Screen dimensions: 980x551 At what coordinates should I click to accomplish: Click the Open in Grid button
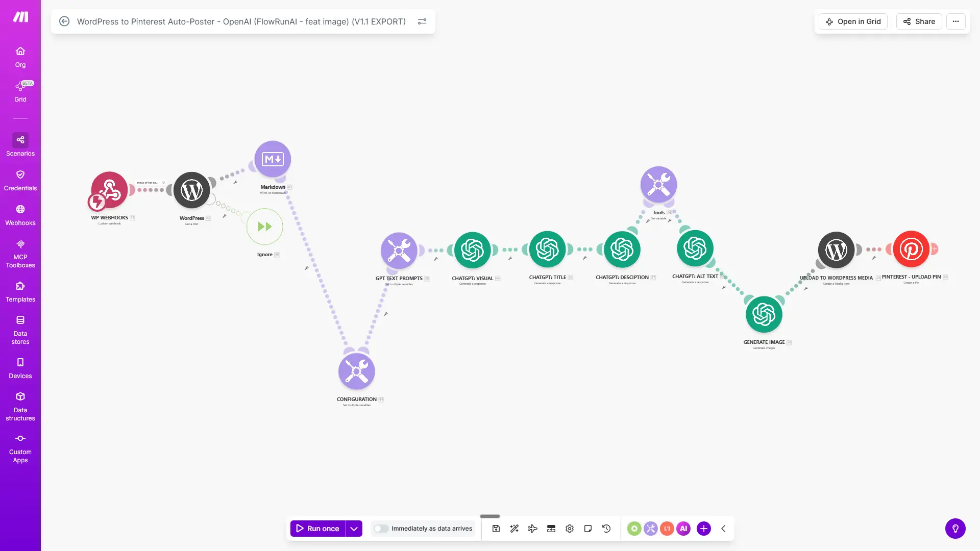[853, 21]
